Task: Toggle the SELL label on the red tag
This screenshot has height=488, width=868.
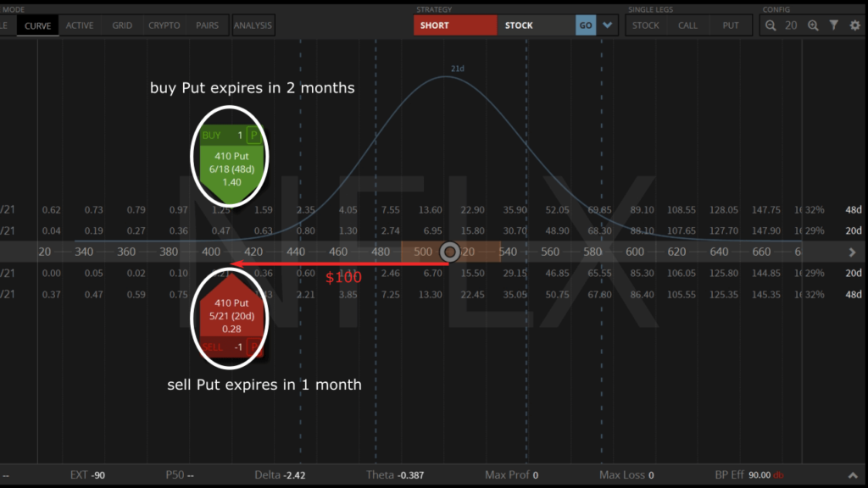Action: click(x=212, y=347)
